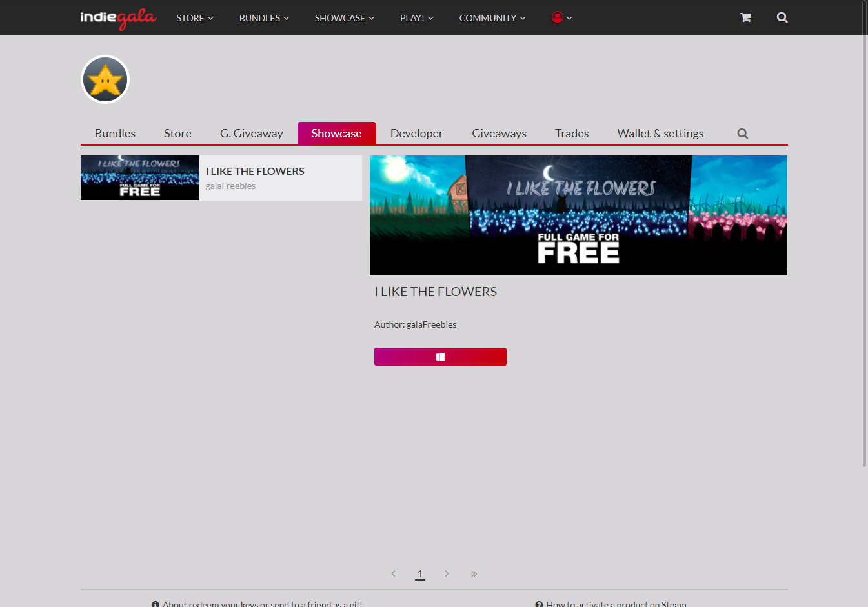Select the I LIKE THE FLOWERS list title
This screenshot has height=607, width=868.
(x=255, y=171)
